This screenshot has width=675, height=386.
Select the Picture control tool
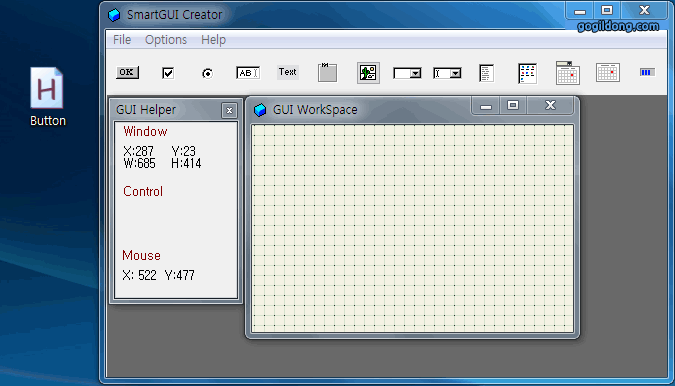(x=368, y=73)
